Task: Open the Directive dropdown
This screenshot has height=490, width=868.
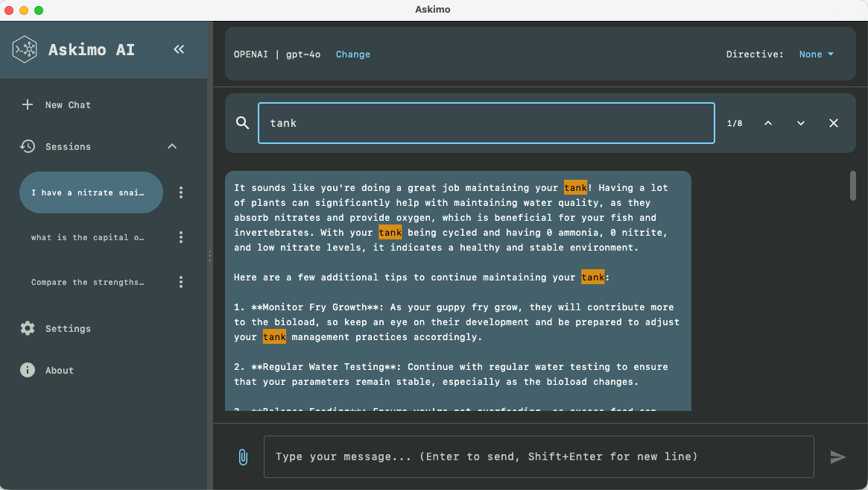Action: 816,54
